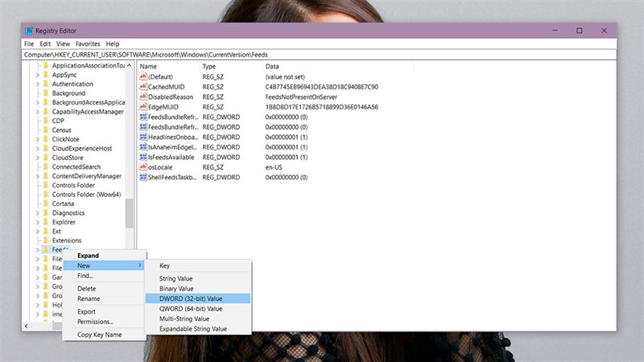
Task: Expand the CapabilityAccessManager tree node
Action: tap(37, 112)
